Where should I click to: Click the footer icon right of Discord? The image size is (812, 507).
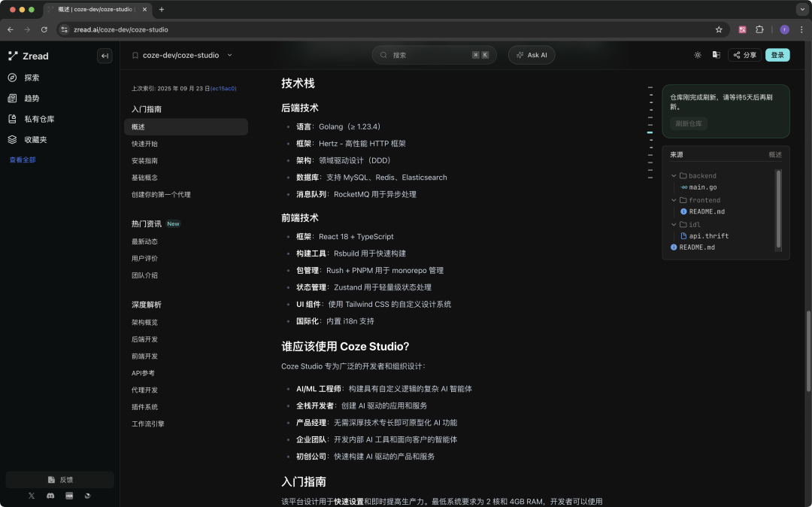point(69,496)
